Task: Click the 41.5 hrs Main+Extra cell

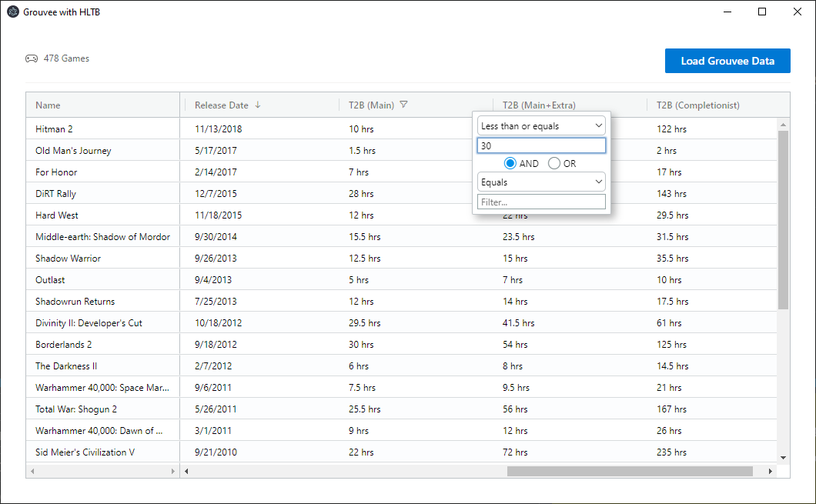Action: 518,323
